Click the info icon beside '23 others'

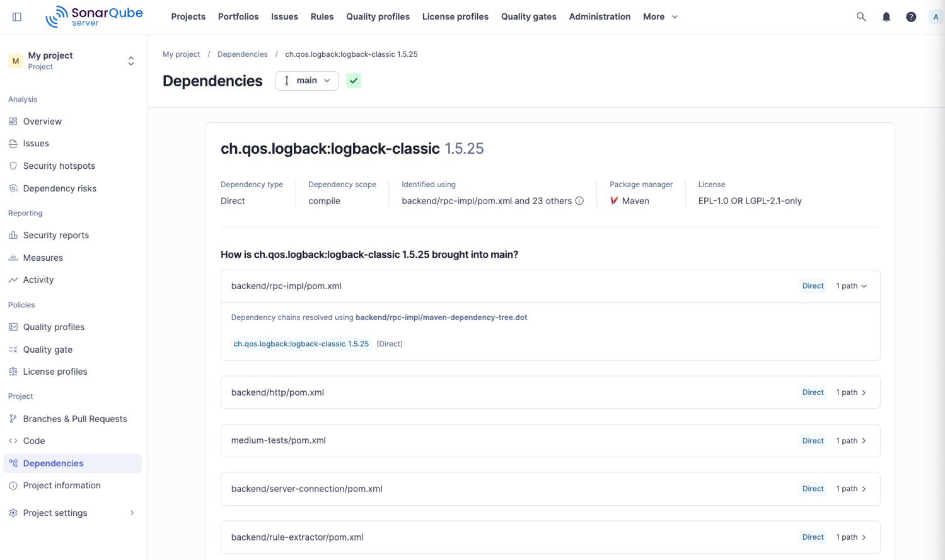pyautogui.click(x=579, y=201)
